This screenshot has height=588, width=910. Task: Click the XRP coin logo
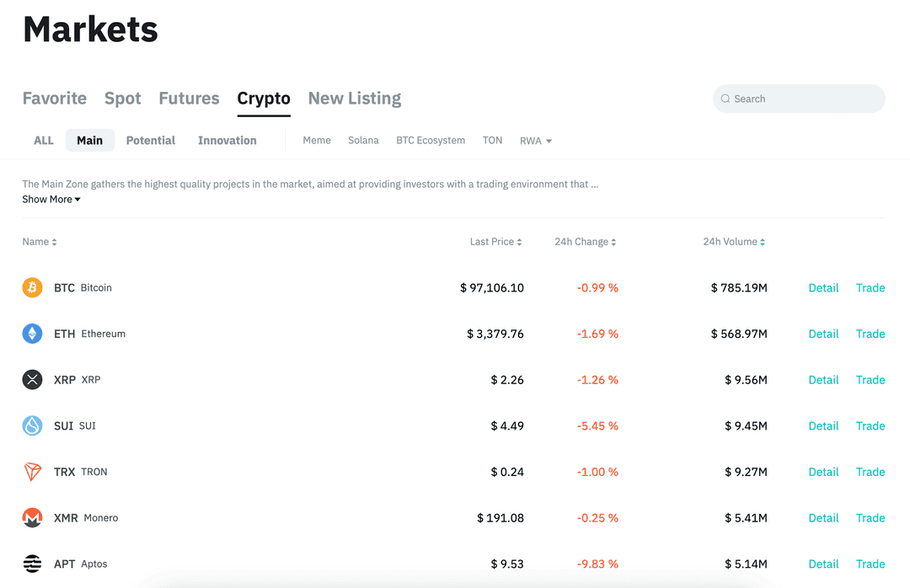(x=32, y=379)
